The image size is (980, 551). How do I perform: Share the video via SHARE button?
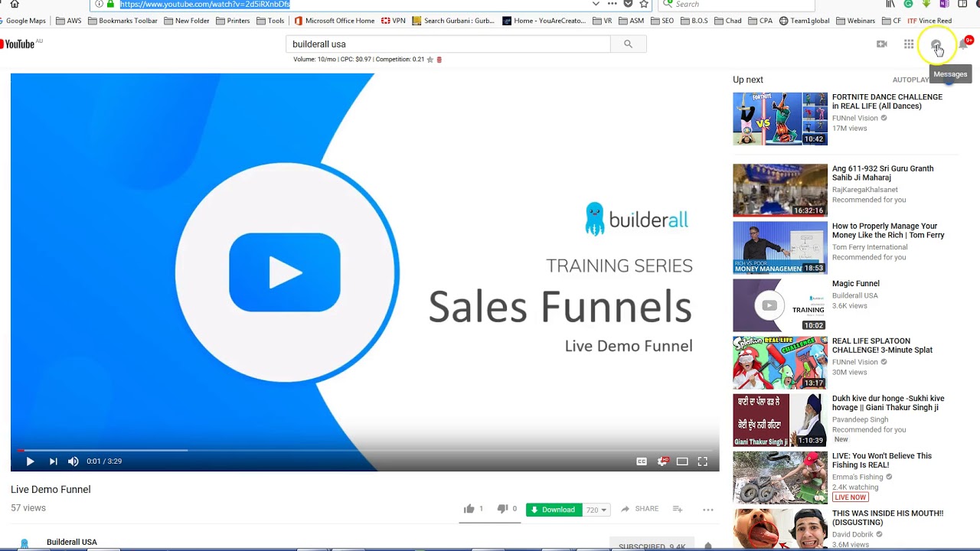click(639, 509)
